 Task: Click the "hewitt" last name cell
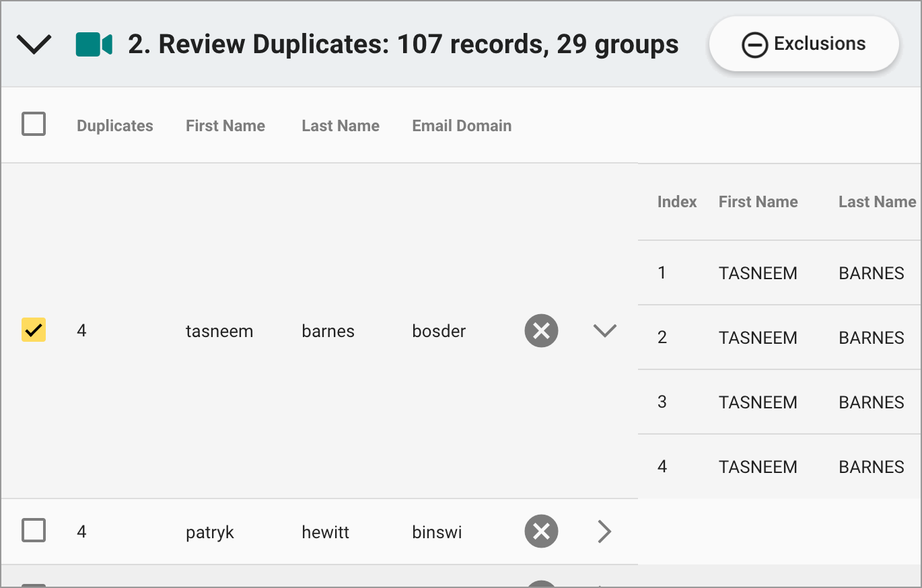click(326, 532)
